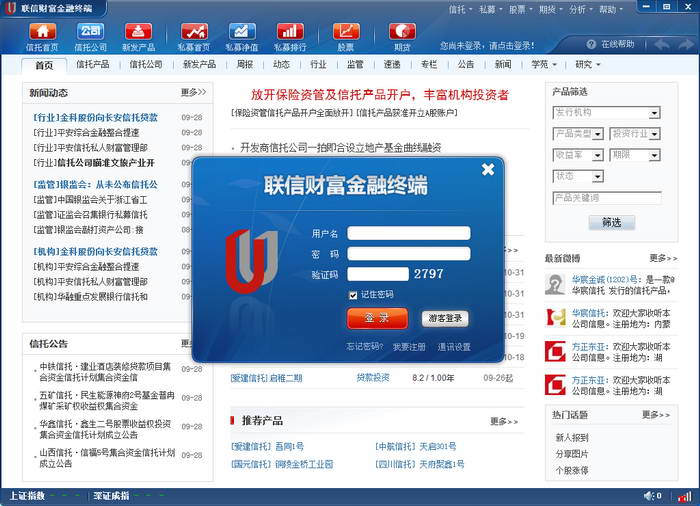Open the 私募净值 chart icon
The image size is (700, 506).
pos(242,32)
